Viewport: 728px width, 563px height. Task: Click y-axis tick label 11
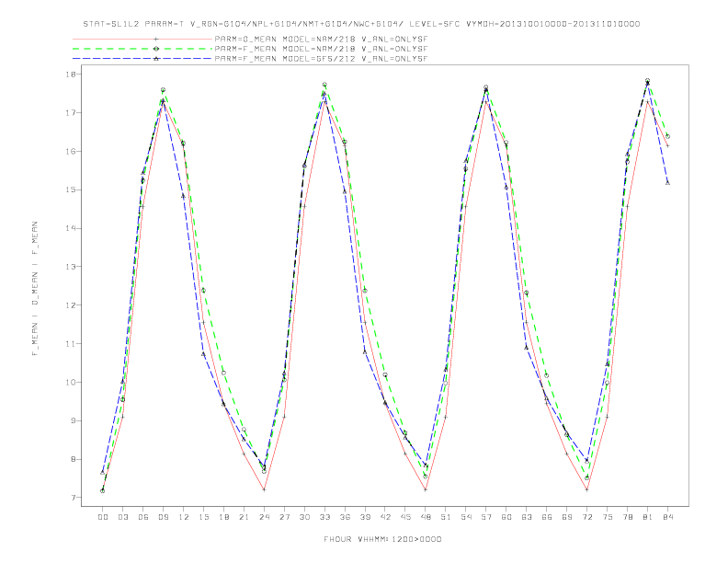[73, 344]
